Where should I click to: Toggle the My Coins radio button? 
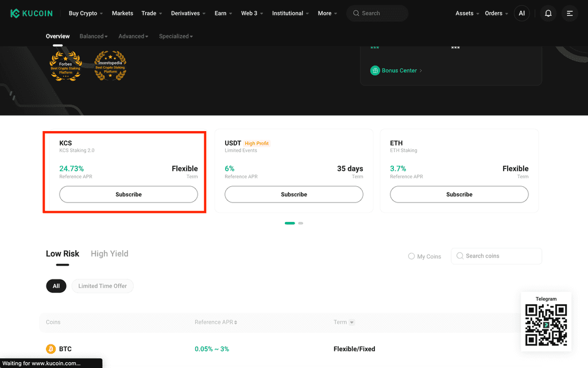click(x=411, y=256)
